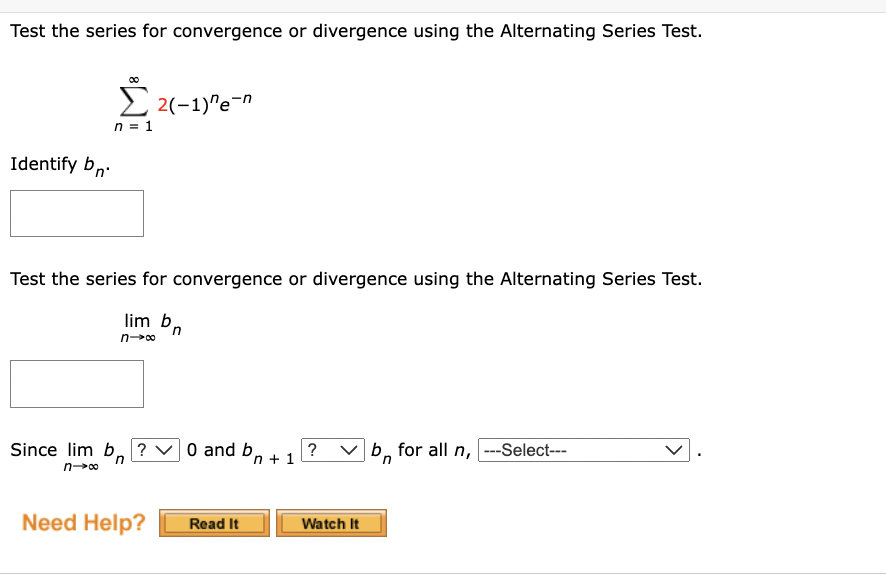
Task: Select the summation symbol in the series
Action: pyautogui.click(x=131, y=100)
